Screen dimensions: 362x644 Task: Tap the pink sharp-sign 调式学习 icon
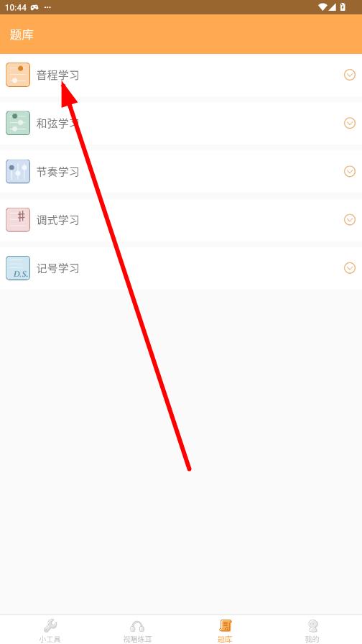[x=18, y=220]
